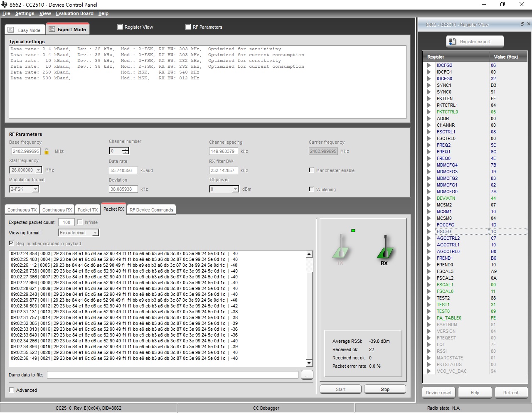
Task: Expand the DEVIATN register row
Action: click(429, 198)
